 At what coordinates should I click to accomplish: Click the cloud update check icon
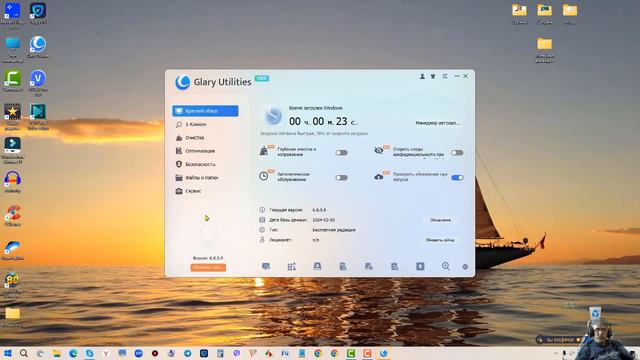coord(379,177)
